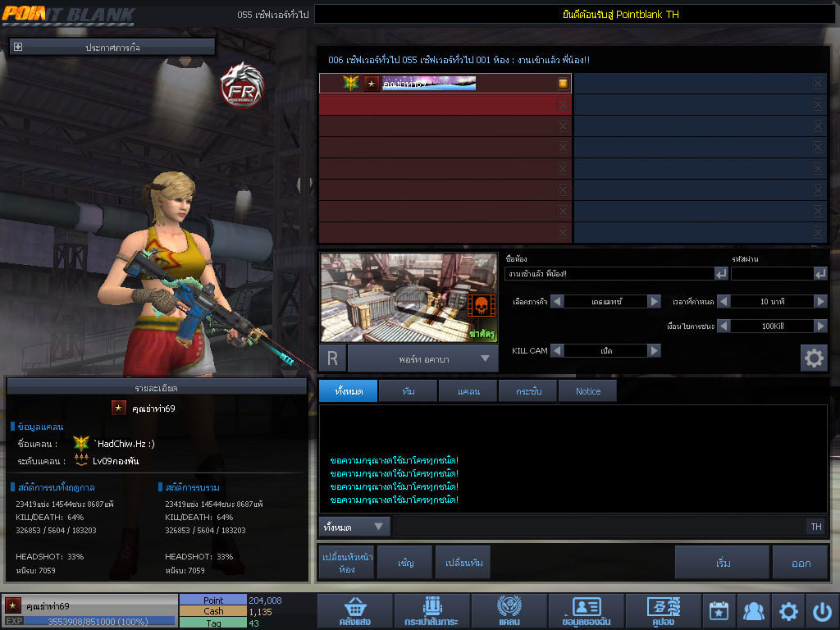Close the bottom red team slot
Image resolution: width=840 pixels, height=630 pixels.
pyautogui.click(x=563, y=232)
